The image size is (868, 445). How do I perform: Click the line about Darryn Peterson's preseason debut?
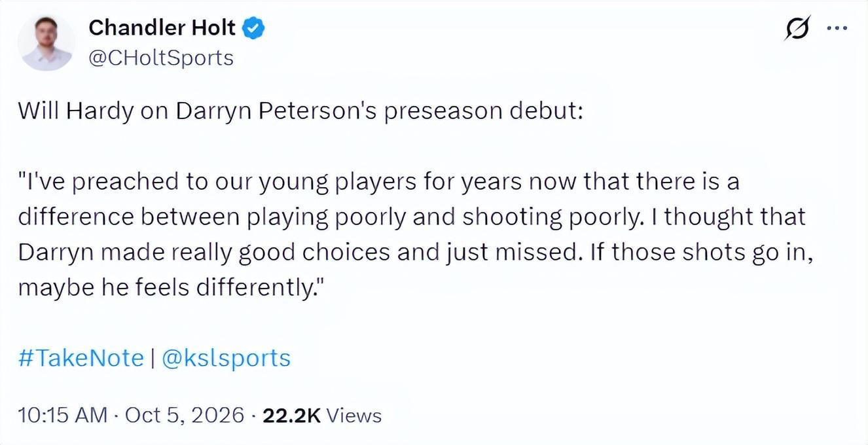[x=300, y=111]
